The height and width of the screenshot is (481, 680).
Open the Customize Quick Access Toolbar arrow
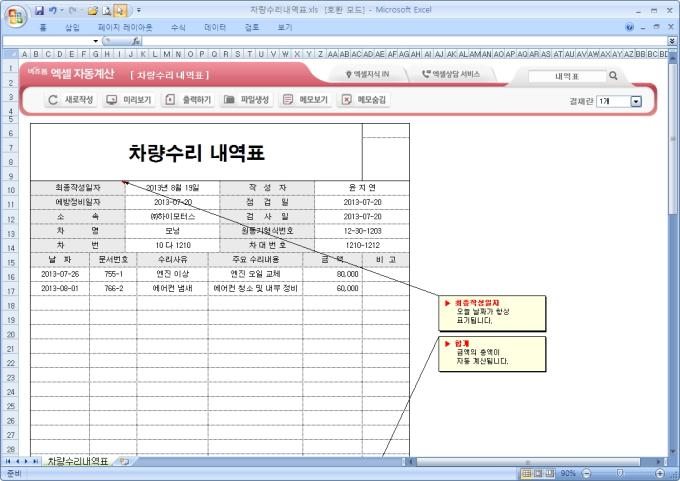pyautogui.click(x=139, y=10)
